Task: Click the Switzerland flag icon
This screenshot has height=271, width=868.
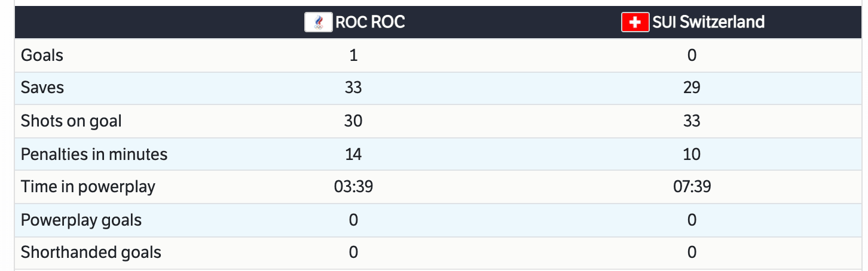Action: (635, 23)
